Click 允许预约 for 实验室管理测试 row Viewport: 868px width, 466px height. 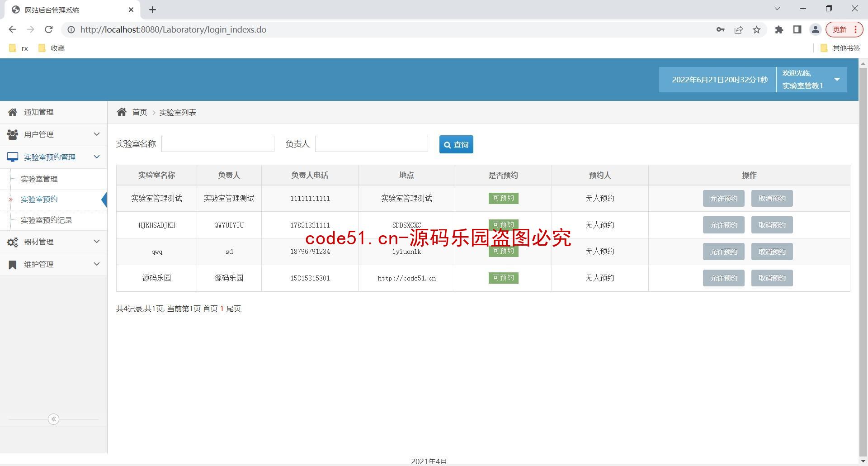click(723, 199)
